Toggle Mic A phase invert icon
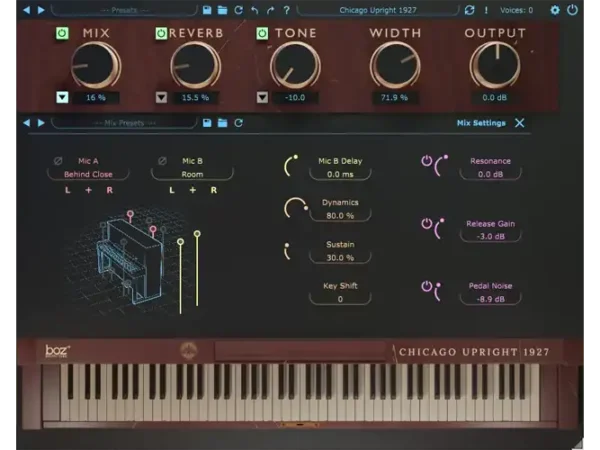This screenshot has height=450, width=600. [58, 161]
